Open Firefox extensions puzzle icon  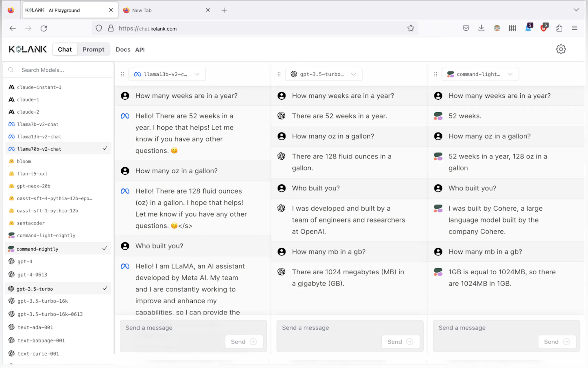click(x=559, y=28)
